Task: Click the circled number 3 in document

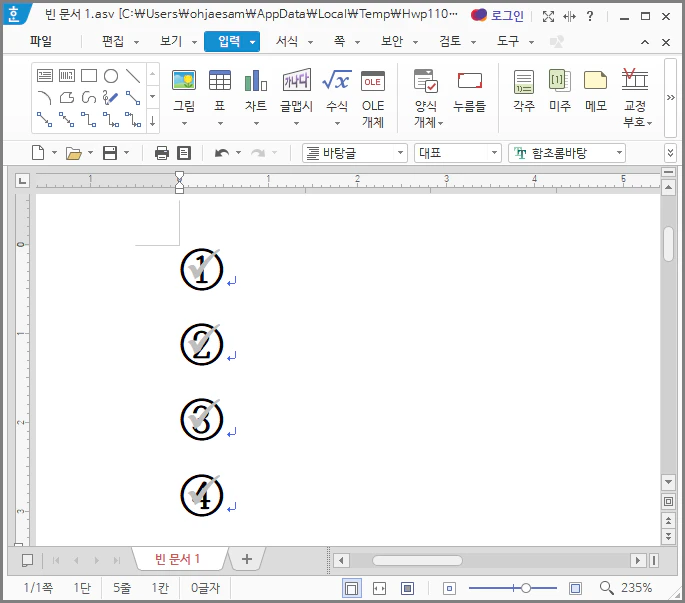Action: (x=201, y=419)
